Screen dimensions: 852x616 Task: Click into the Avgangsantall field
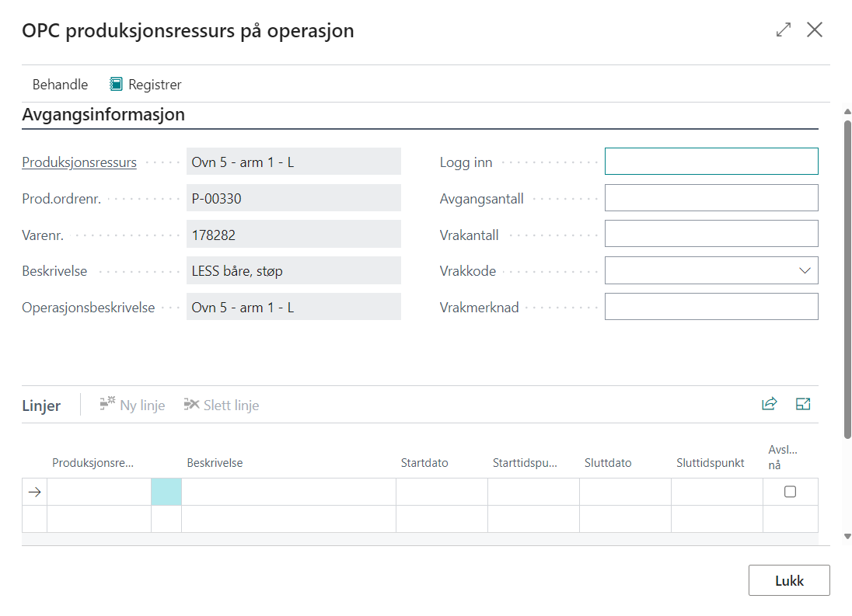point(711,198)
